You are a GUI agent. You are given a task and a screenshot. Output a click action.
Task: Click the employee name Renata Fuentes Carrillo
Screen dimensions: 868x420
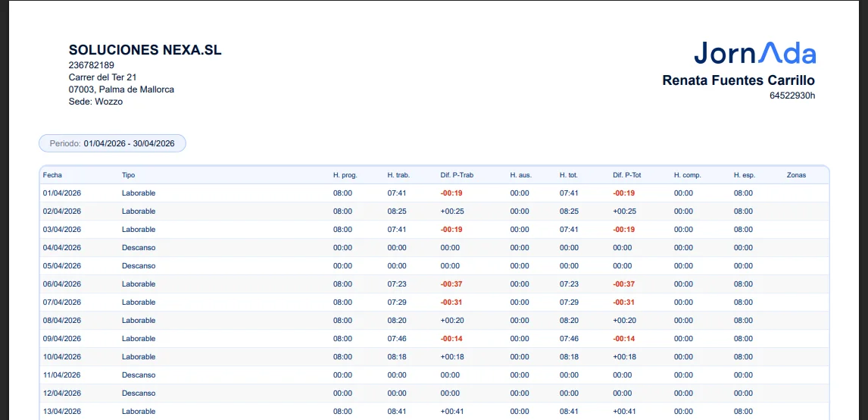click(x=739, y=80)
